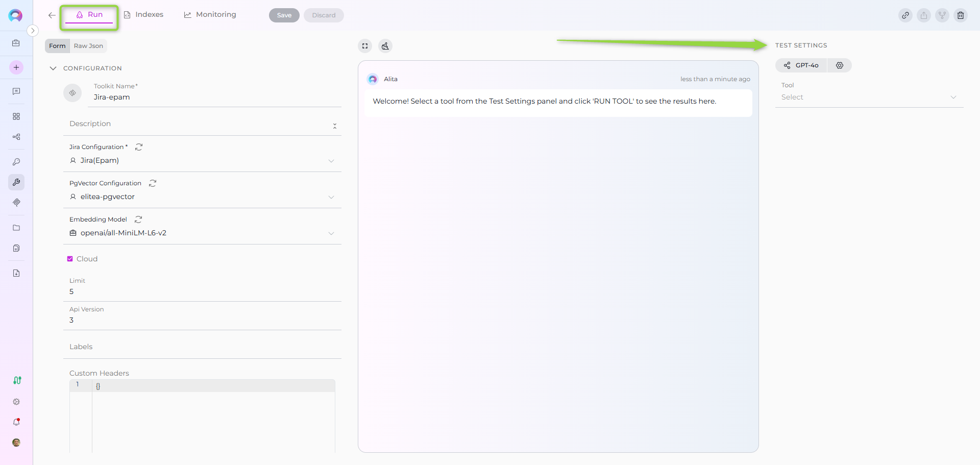This screenshot has height=465, width=980.
Task: Open the Tool select dropdown
Action: pos(869,97)
